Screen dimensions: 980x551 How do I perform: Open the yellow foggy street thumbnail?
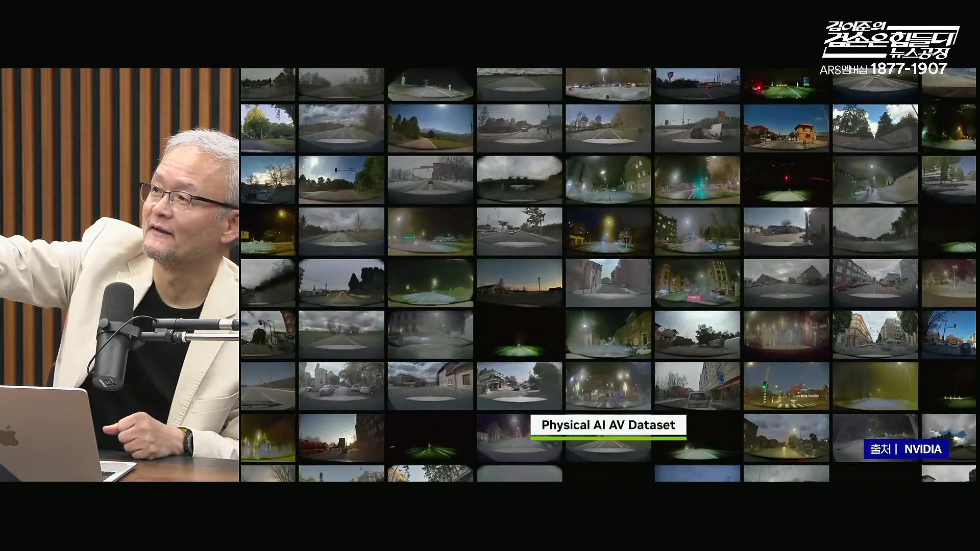pyautogui.click(x=875, y=386)
